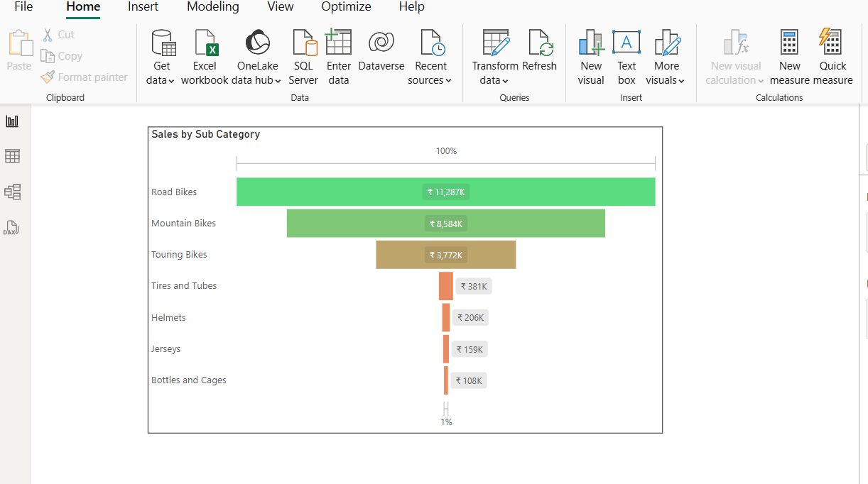
Task: Switch to Report view in sidebar
Action: pyautogui.click(x=12, y=121)
